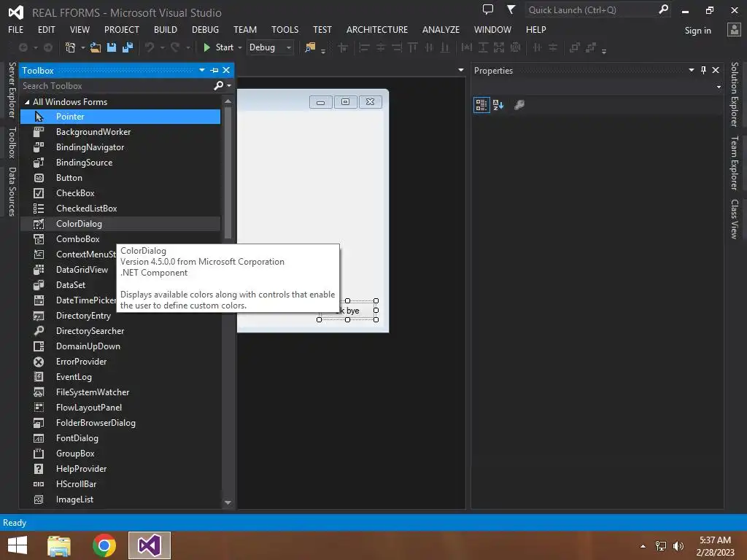Image resolution: width=747 pixels, height=560 pixels.
Task: Select the Pointer item in Toolbox
Action: (x=120, y=117)
